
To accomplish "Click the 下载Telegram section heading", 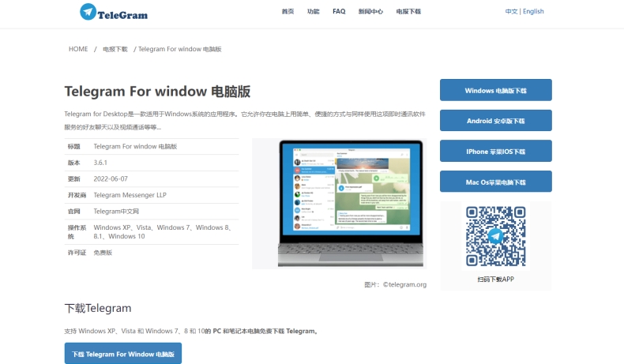I will click(x=98, y=308).
